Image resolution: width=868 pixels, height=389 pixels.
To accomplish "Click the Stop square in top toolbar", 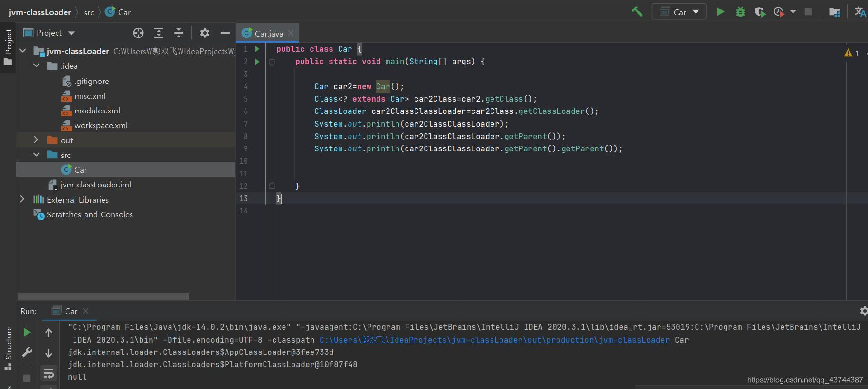I will [808, 12].
